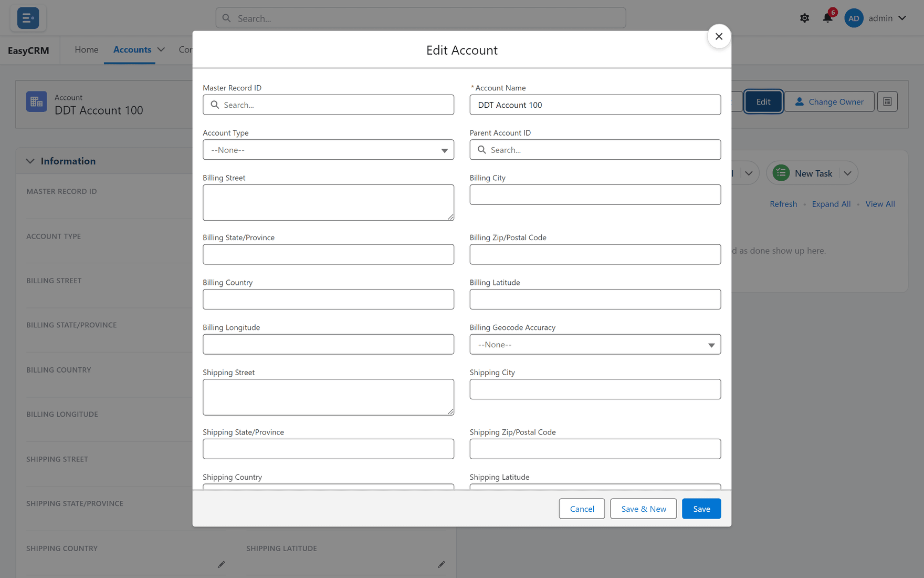924x578 pixels.
Task: Go to the Home tab
Action: pyautogui.click(x=87, y=49)
